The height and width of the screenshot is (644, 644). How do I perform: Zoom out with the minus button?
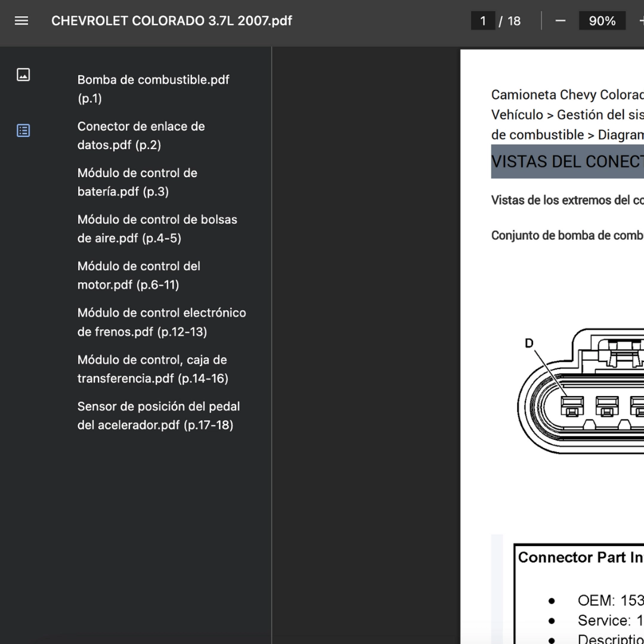coord(560,21)
